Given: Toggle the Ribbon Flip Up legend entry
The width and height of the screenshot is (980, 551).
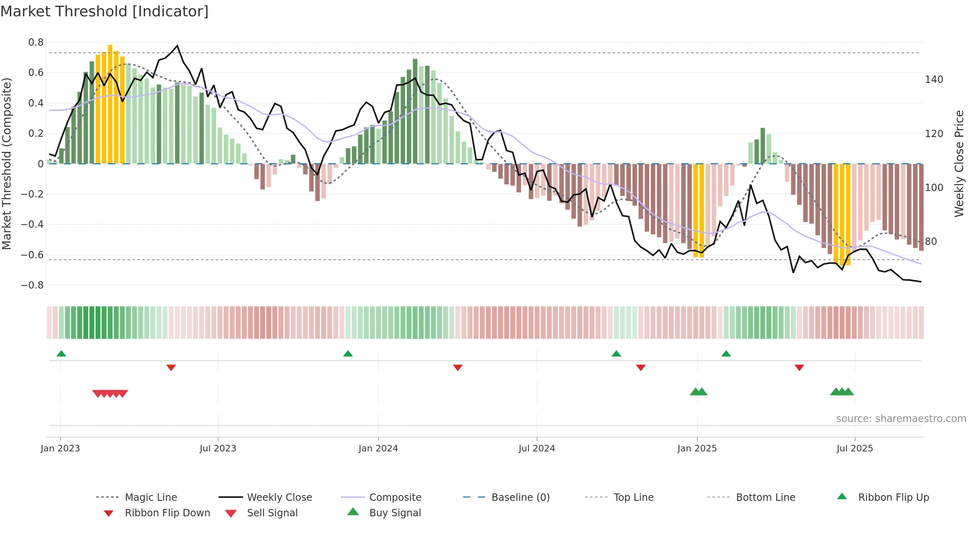Looking at the screenshot, I should (x=883, y=497).
